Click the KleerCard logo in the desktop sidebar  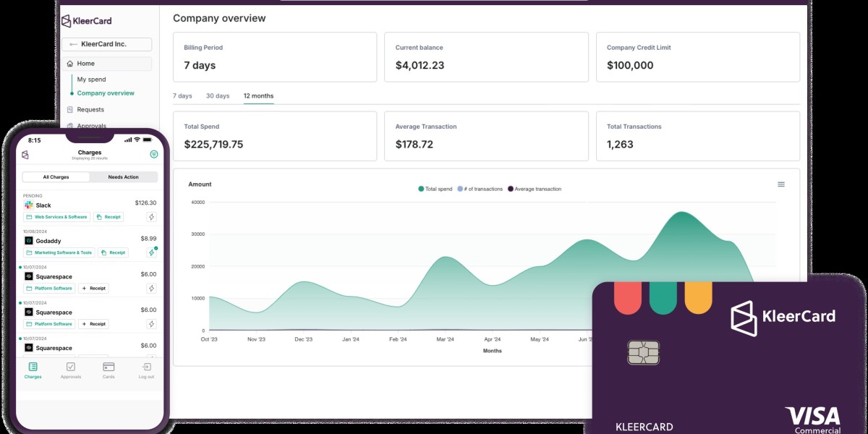pos(87,21)
